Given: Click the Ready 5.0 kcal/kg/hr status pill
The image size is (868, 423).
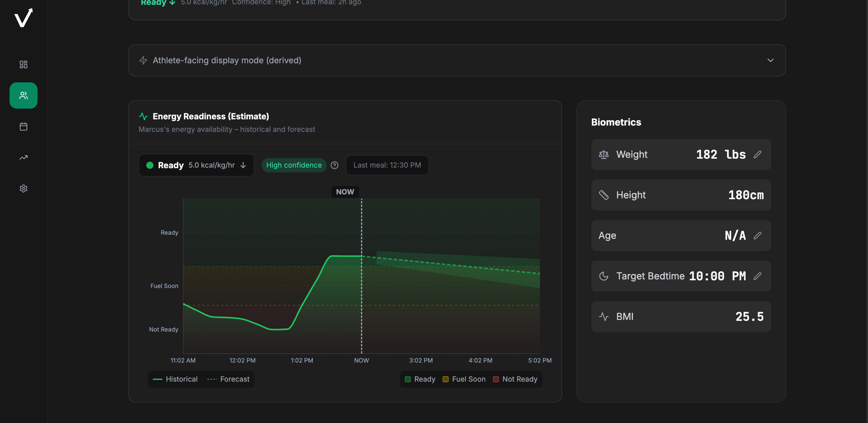Looking at the screenshot, I should coord(196,166).
